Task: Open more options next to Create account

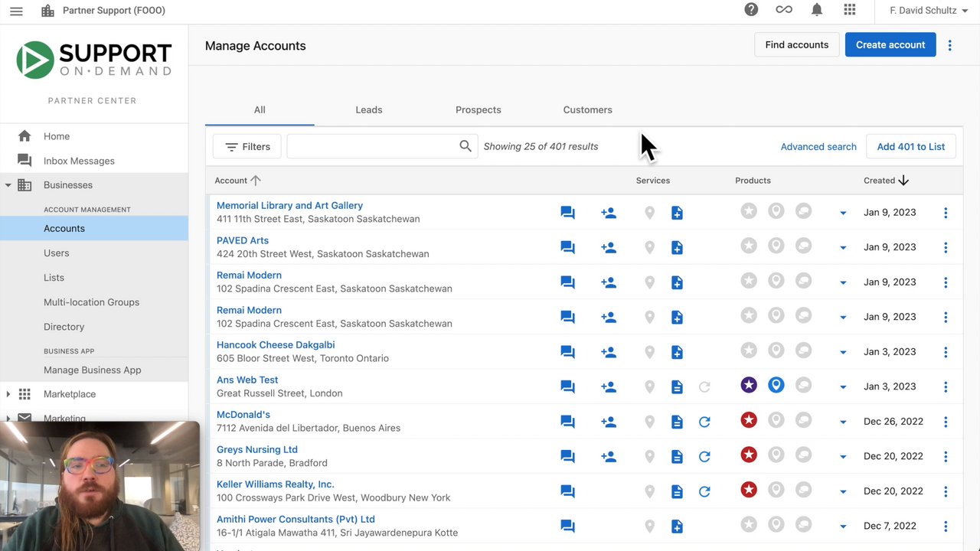Action: coord(950,45)
